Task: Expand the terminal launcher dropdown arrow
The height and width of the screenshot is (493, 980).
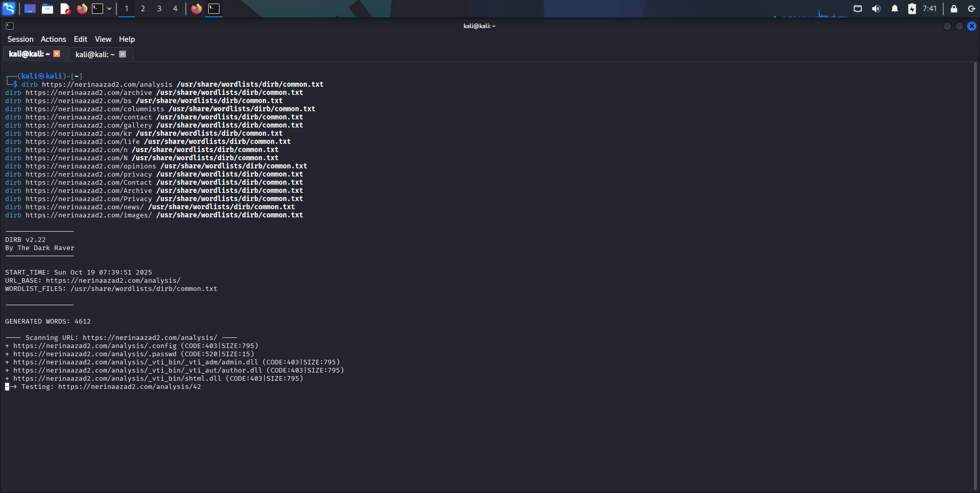Action: 109,9
